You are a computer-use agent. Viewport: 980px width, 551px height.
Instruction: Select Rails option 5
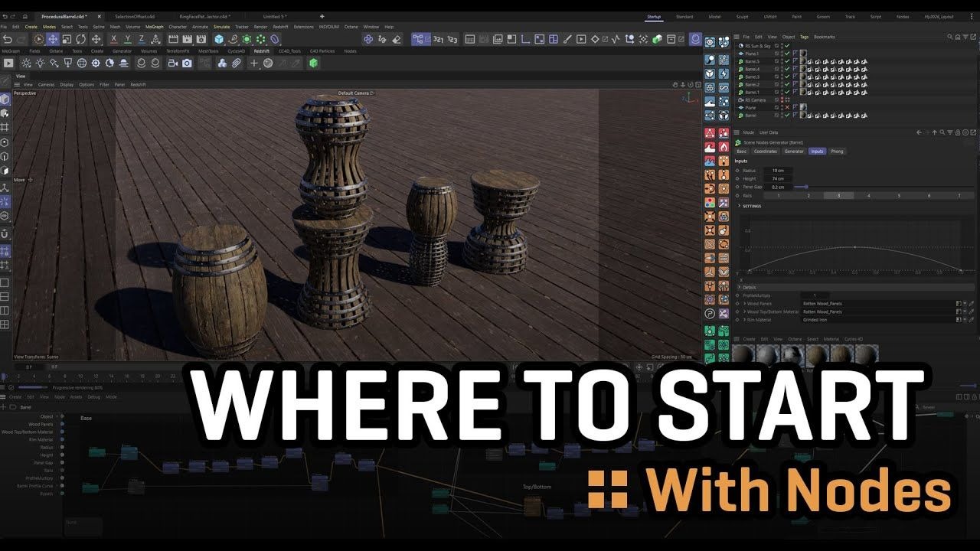[x=899, y=196]
